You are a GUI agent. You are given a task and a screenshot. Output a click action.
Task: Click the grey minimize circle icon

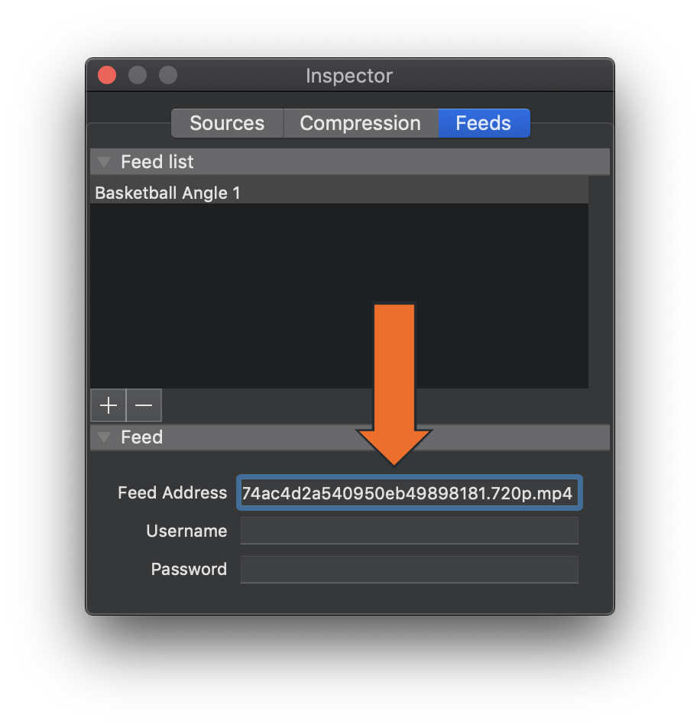click(x=137, y=75)
